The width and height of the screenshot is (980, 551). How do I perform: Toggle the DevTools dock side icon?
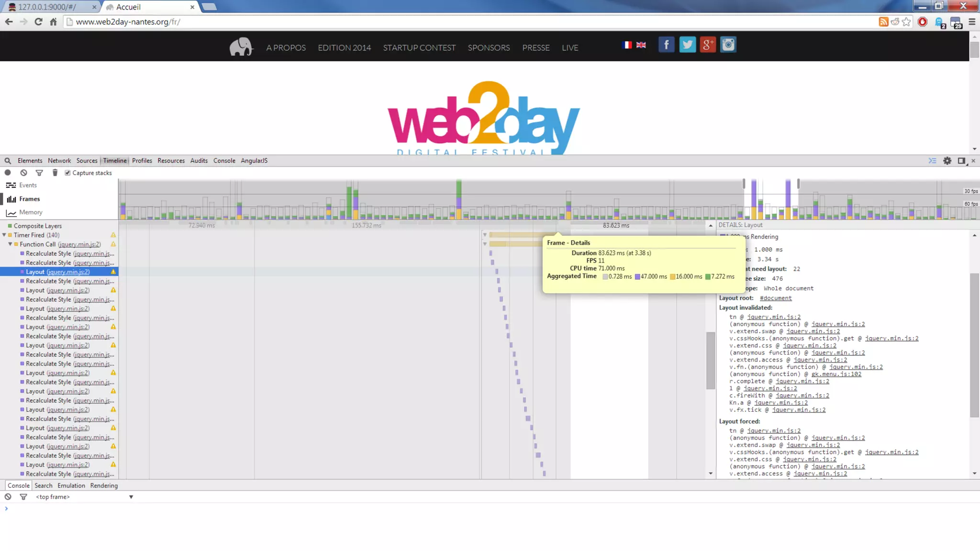pyautogui.click(x=961, y=161)
